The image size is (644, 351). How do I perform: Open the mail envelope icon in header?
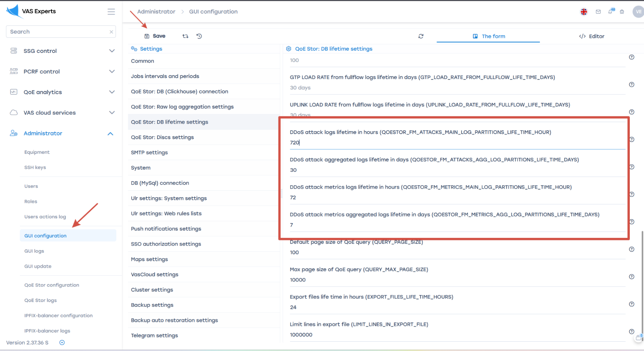click(x=598, y=12)
